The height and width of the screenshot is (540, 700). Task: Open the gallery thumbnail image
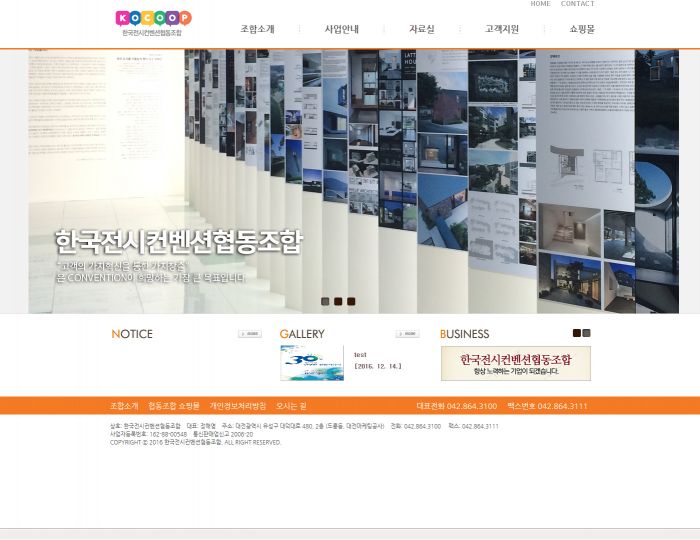tap(312, 363)
